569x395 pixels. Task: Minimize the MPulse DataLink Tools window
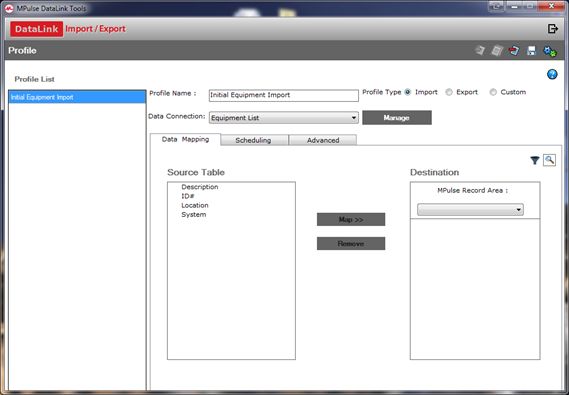514,6
